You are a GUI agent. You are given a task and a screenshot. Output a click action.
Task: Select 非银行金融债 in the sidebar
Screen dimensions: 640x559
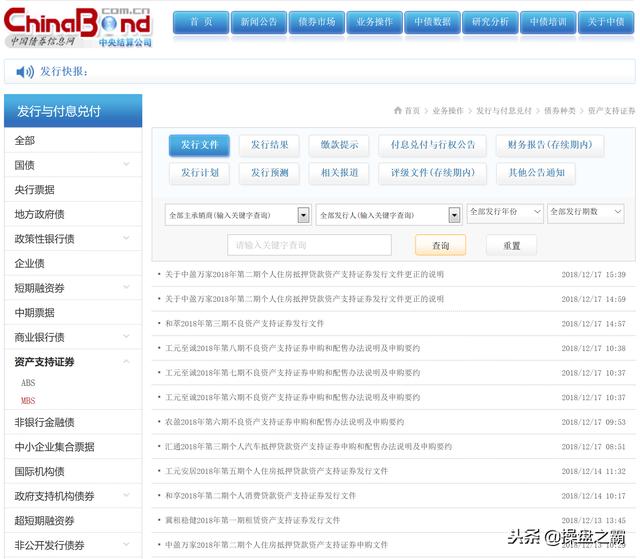(44, 422)
